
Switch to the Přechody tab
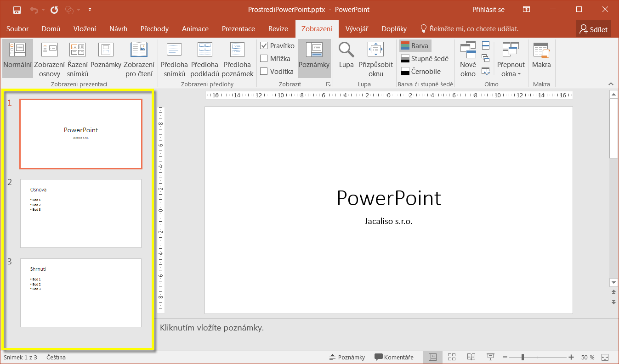[155, 29]
